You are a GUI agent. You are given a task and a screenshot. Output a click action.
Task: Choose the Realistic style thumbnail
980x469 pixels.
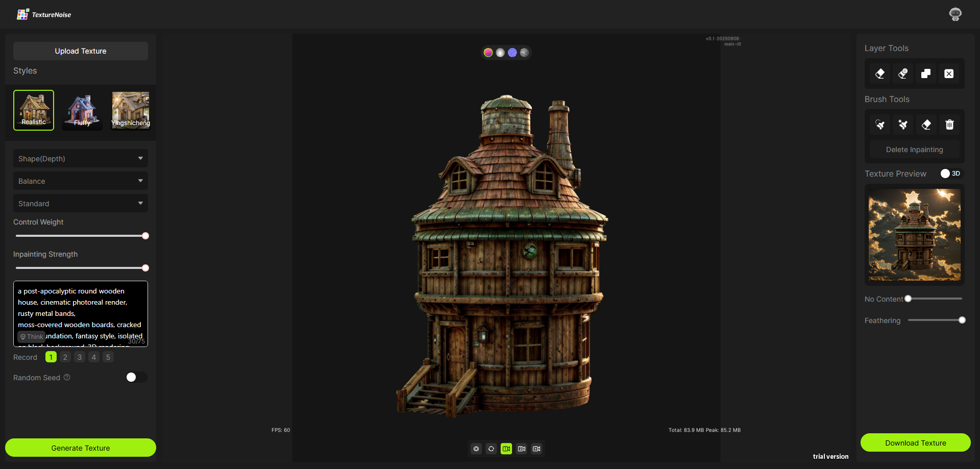point(34,110)
